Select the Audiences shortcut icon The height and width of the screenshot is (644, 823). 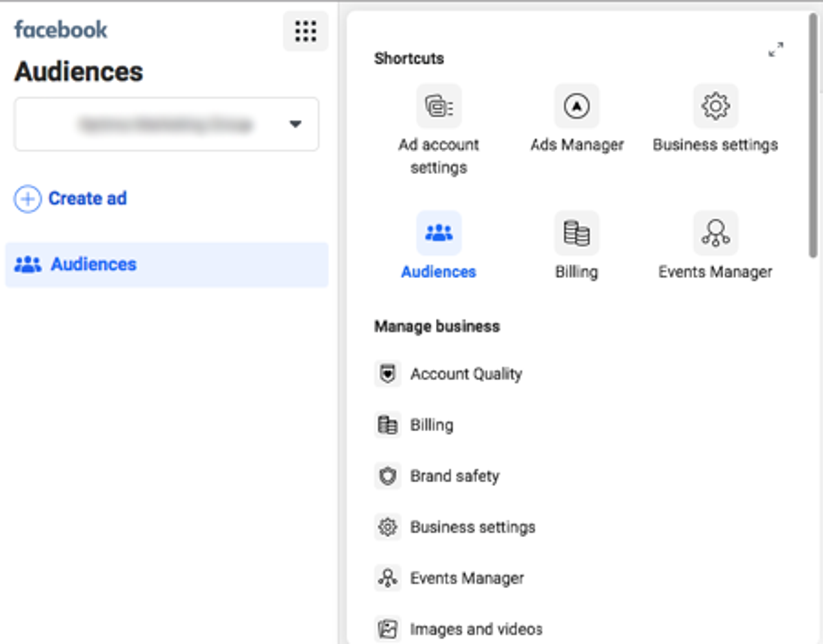point(438,233)
